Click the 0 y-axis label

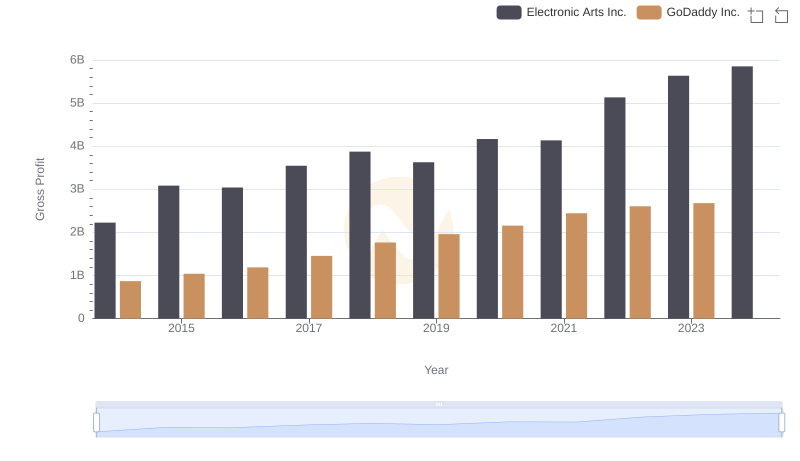(81, 318)
